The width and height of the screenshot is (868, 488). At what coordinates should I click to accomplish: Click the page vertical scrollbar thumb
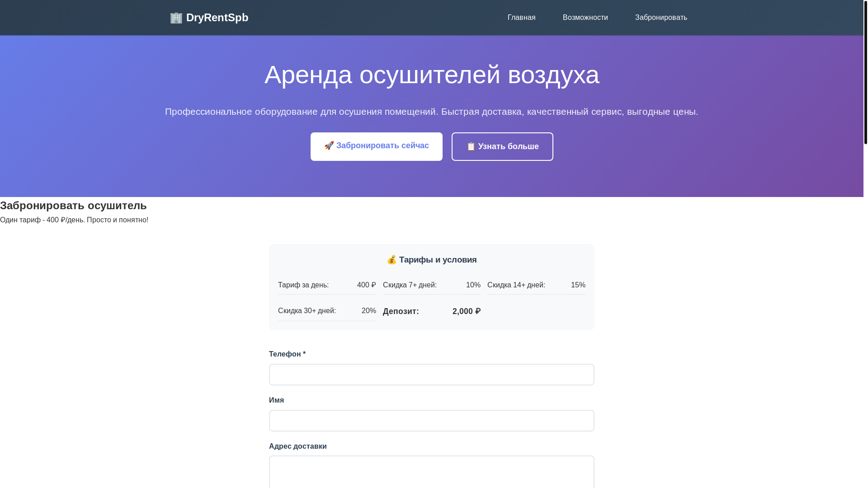tap(866, 72)
